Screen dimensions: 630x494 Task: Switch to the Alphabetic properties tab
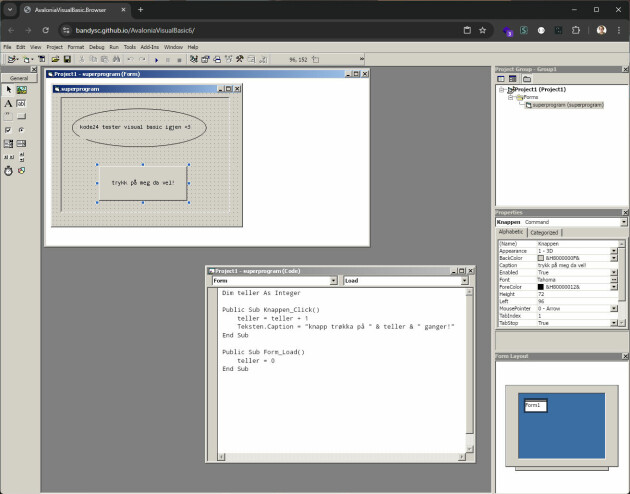point(511,232)
